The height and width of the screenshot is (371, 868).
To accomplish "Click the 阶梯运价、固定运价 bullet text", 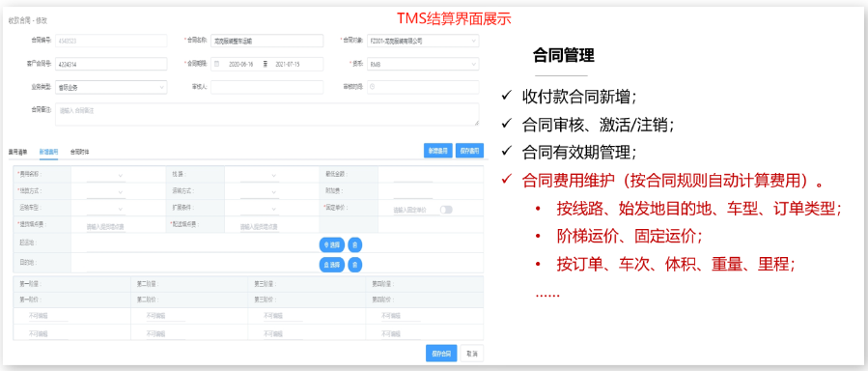I will pos(630,237).
